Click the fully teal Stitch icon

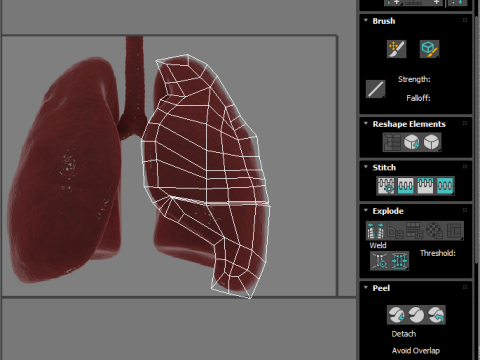(x=445, y=186)
